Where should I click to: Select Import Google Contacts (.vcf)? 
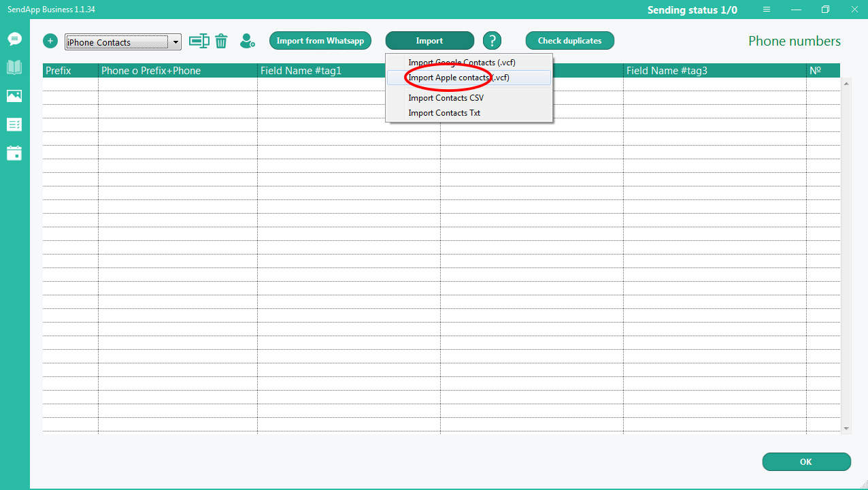469,63
